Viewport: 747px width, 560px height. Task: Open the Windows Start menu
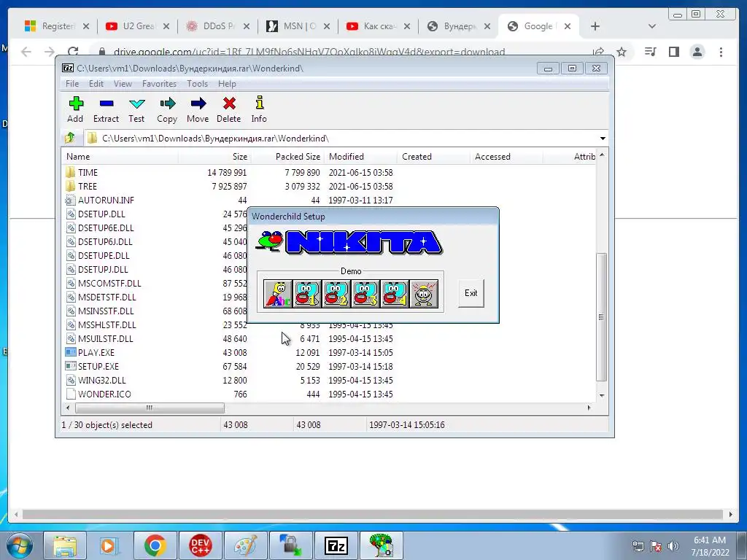tap(19, 545)
